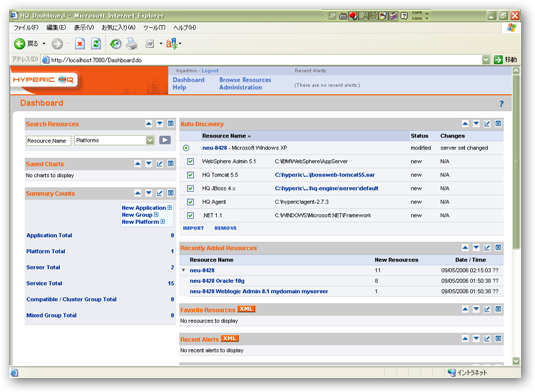
Task: Uncheck the .NET 1.1 checkbox
Action: [x=190, y=215]
